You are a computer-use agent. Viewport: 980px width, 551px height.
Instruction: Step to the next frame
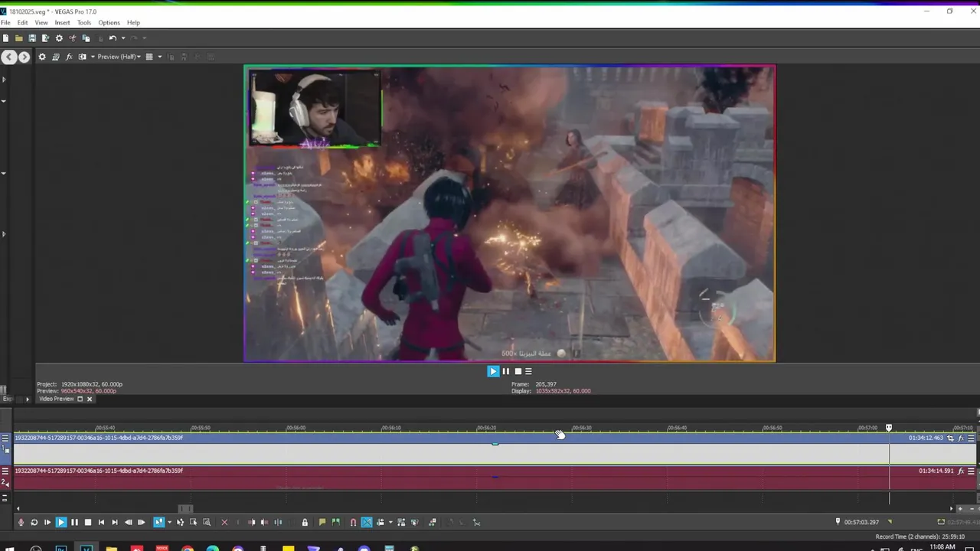[x=141, y=522]
